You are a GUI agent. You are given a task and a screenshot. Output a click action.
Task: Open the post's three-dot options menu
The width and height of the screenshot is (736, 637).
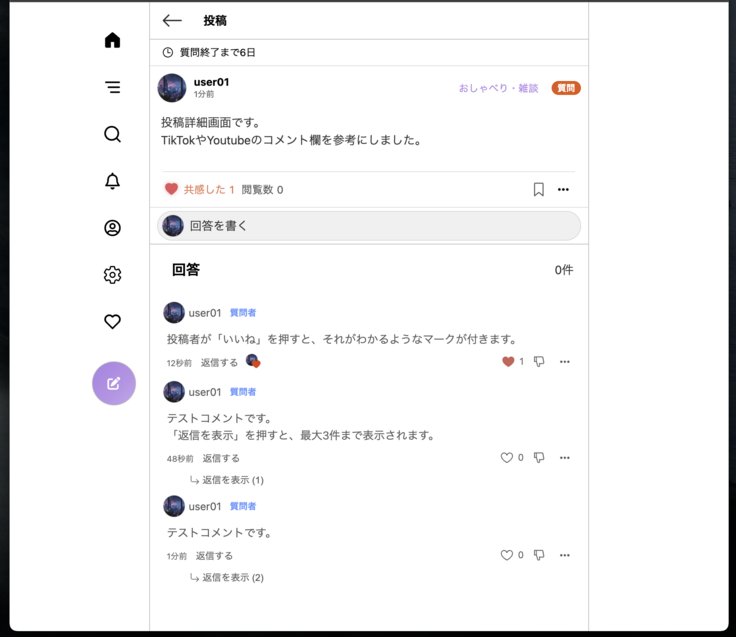[x=563, y=190]
